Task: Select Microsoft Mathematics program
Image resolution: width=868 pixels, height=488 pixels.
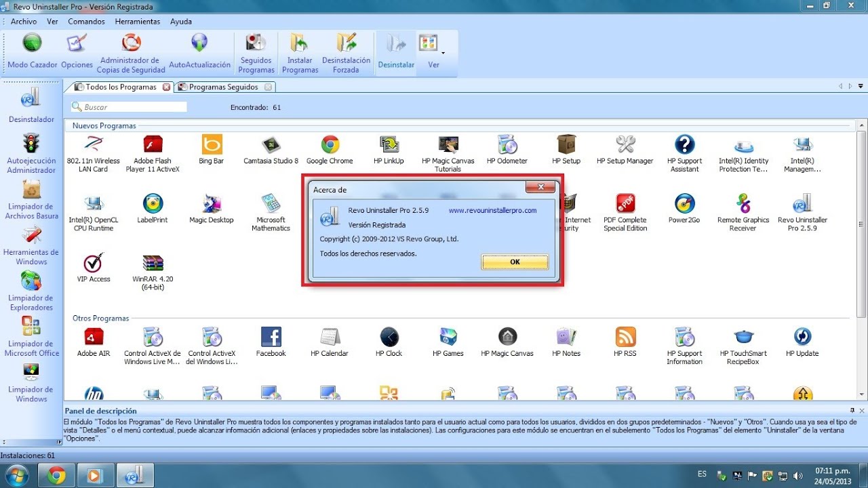Action: (x=271, y=212)
